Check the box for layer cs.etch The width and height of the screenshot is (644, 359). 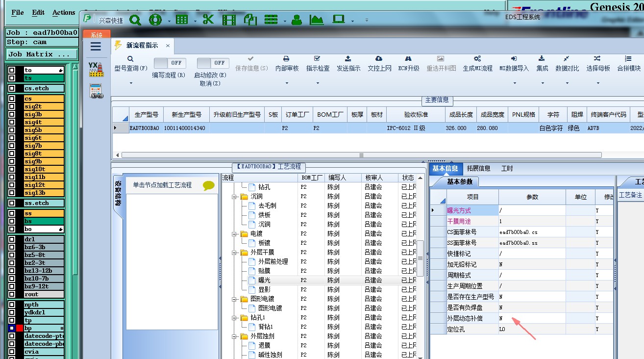[12, 89]
